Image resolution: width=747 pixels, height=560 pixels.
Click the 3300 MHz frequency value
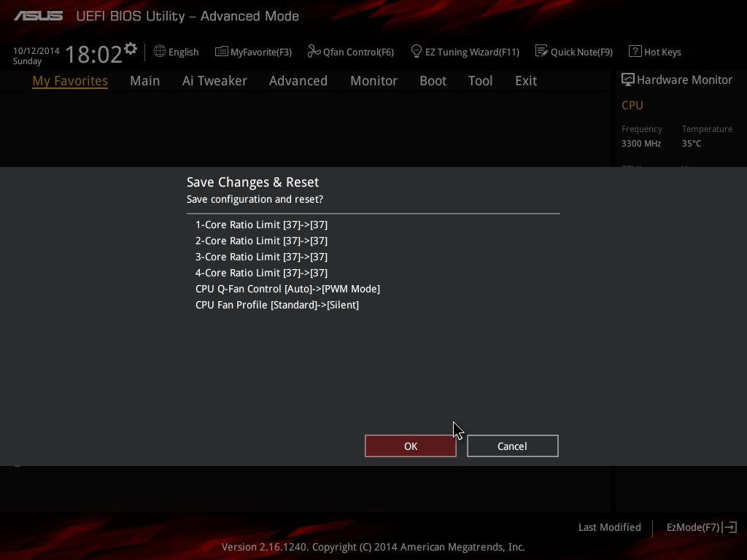click(x=641, y=144)
